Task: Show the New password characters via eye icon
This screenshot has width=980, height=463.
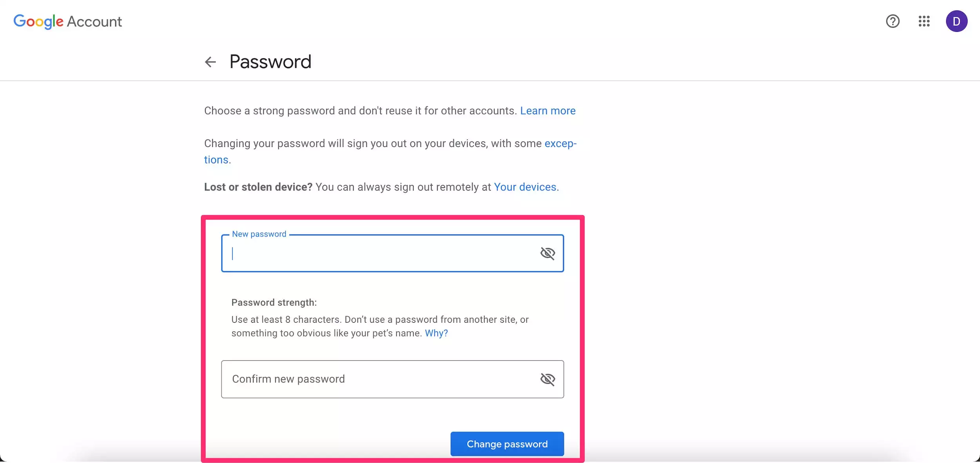Action: [x=548, y=254]
